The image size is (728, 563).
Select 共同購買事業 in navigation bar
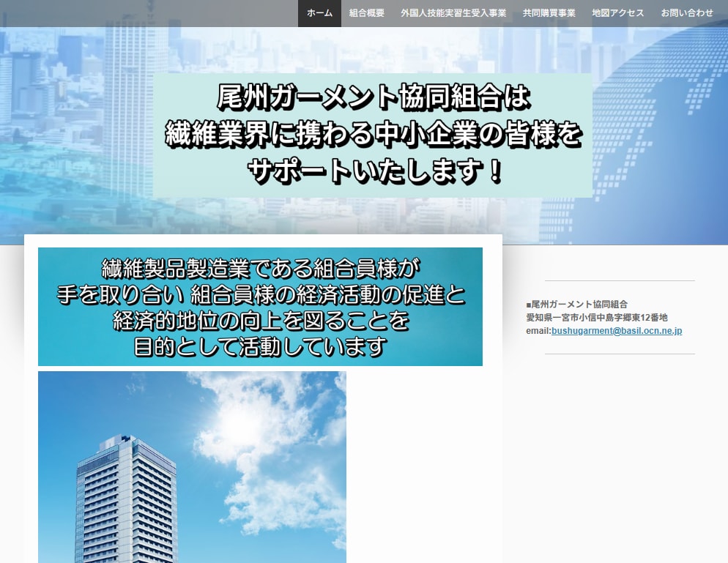pos(549,13)
